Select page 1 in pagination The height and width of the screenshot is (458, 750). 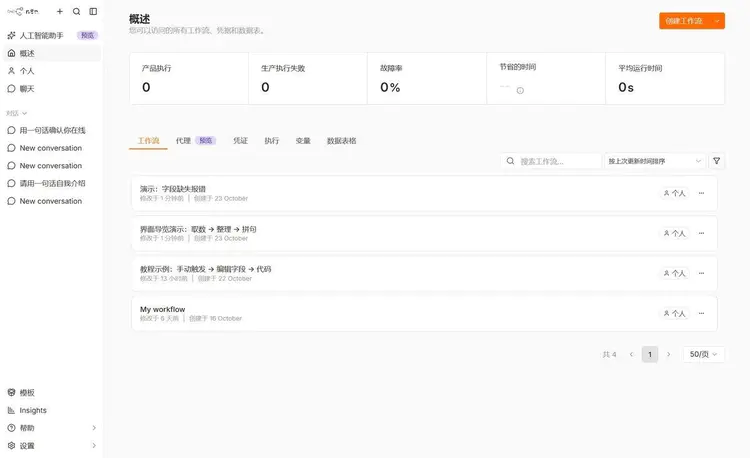pos(650,354)
